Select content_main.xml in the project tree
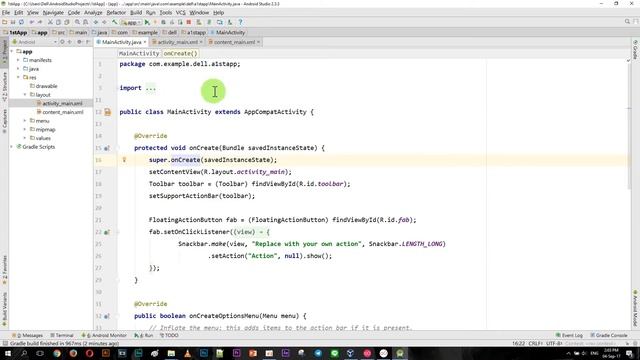This screenshot has width=640, height=360. pos(60,112)
